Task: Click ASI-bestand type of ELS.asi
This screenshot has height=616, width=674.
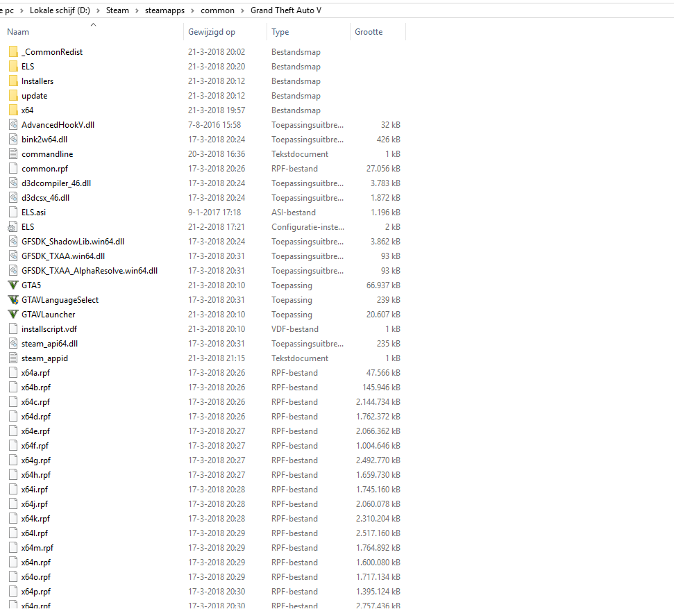Action: (294, 213)
